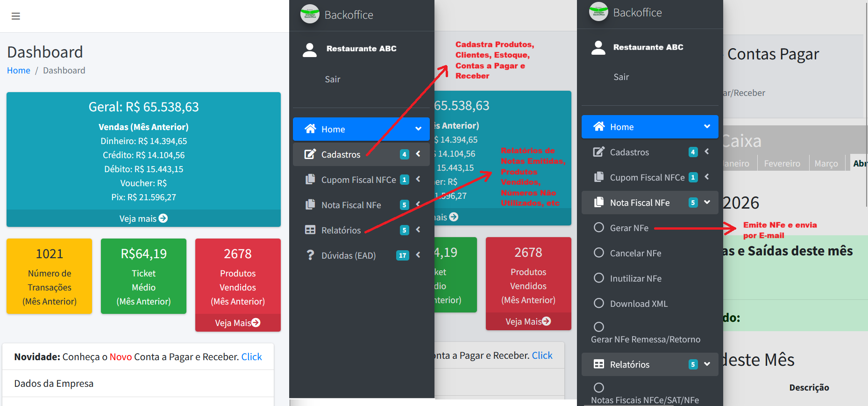Viewport: 868px width, 406px height.
Task: Select the Cancelar NFe radio option
Action: point(598,253)
